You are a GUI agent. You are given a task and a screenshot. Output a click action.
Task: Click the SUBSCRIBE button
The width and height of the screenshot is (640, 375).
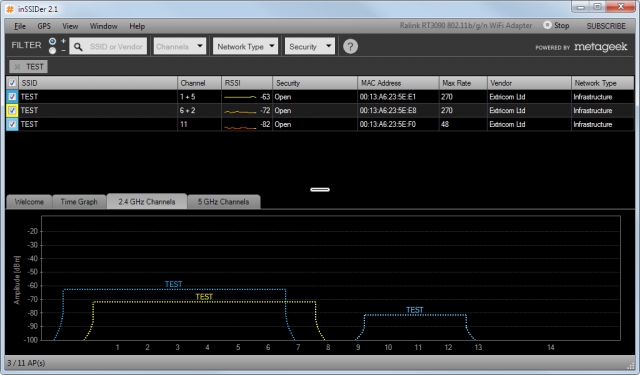606,26
